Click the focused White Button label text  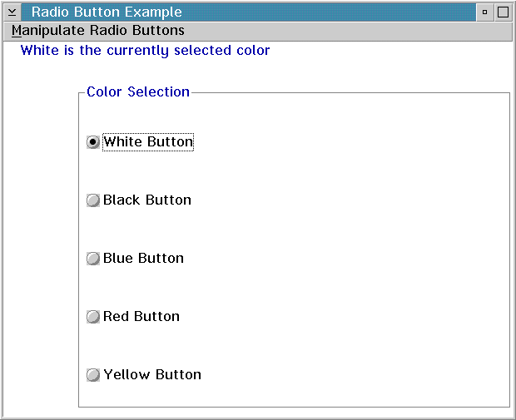[x=148, y=142]
